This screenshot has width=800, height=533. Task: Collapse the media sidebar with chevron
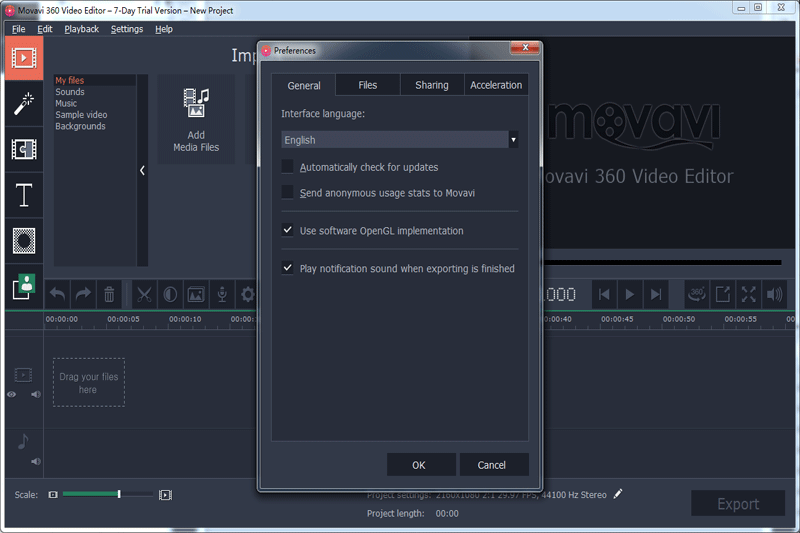pos(142,170)
